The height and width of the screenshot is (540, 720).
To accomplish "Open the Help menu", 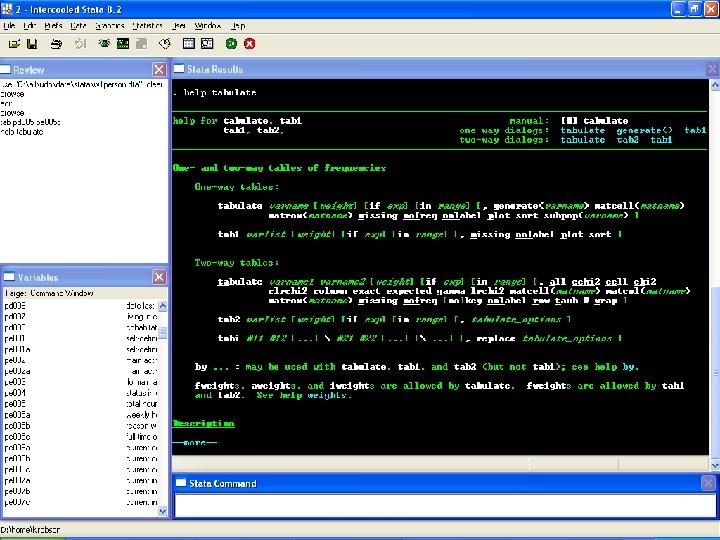I will [238, 26].
